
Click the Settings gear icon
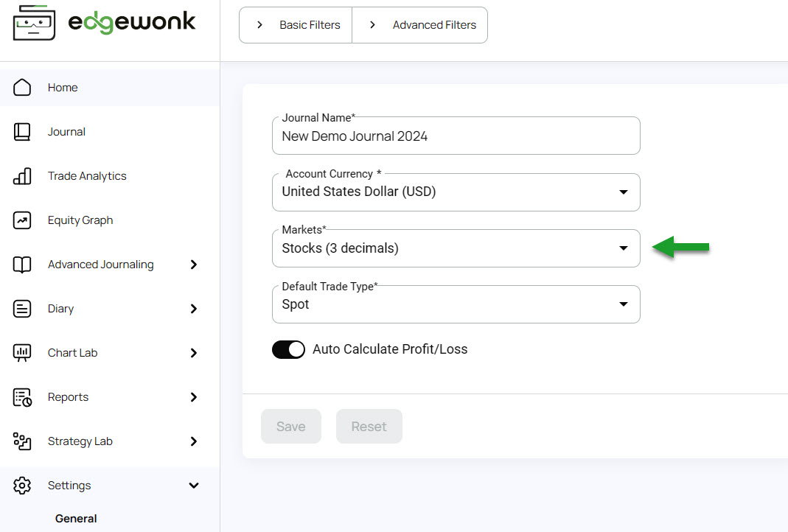[x=22, y=486]
